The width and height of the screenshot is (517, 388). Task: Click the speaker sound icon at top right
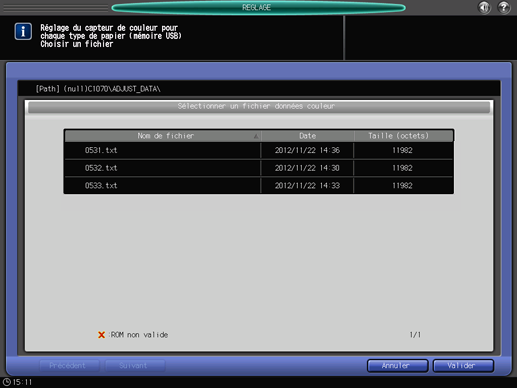484,7
